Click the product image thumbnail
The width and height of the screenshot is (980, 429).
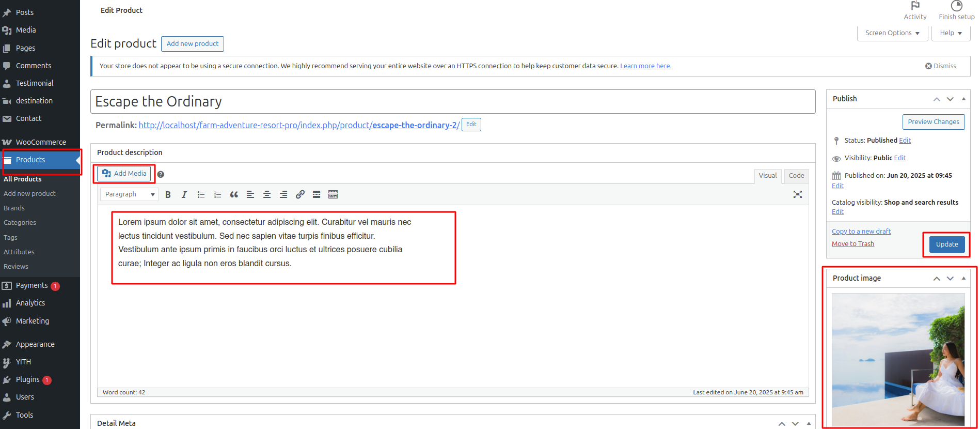(x=898, y=359)
